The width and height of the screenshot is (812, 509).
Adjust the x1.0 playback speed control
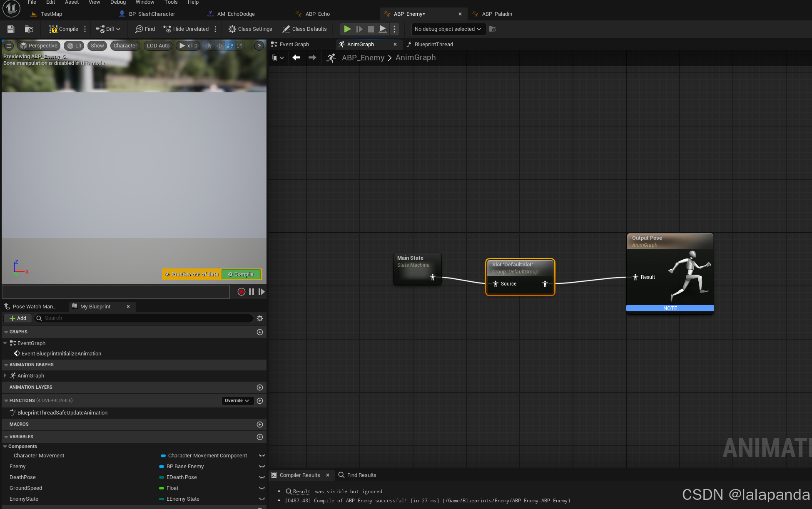point(188,46)
